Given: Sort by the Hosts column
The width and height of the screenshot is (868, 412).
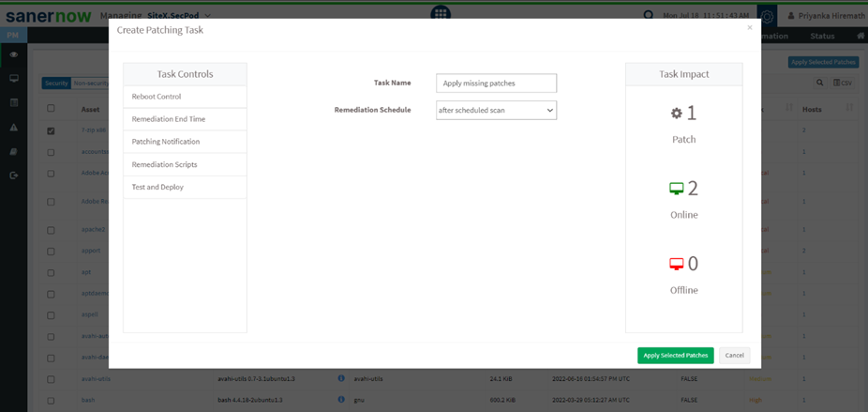Looking at the screenshot, I should [827, 109].
